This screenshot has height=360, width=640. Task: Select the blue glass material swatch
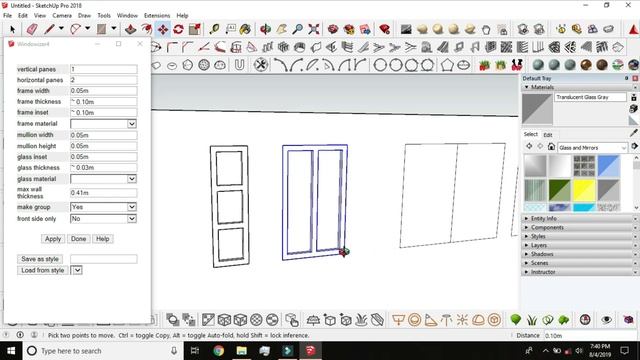609,166
